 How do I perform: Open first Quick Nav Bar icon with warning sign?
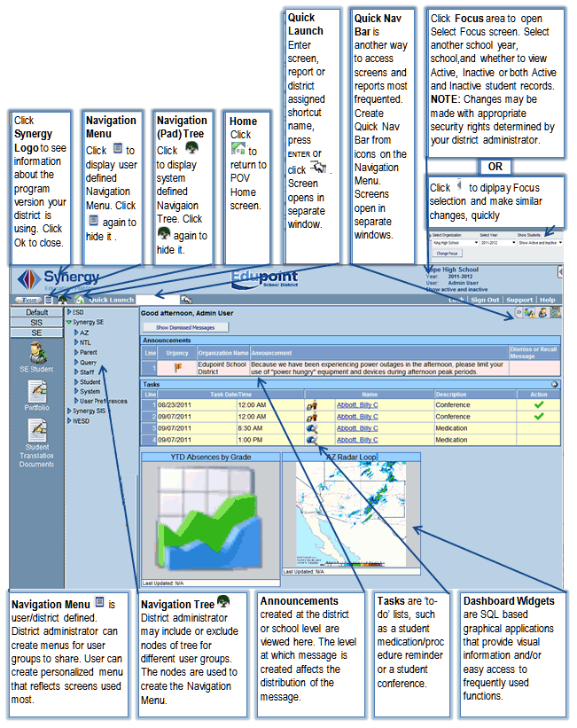[530, 313]
